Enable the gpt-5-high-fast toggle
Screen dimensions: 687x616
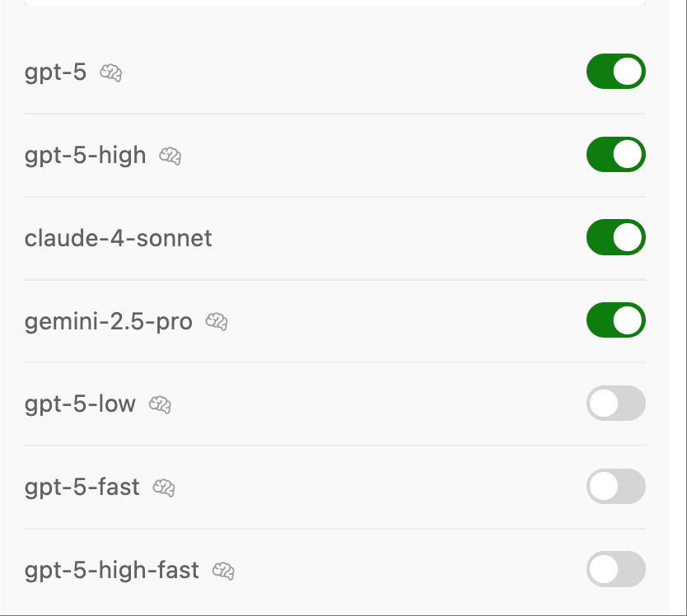pyautogui.click(x=616, y=569)
